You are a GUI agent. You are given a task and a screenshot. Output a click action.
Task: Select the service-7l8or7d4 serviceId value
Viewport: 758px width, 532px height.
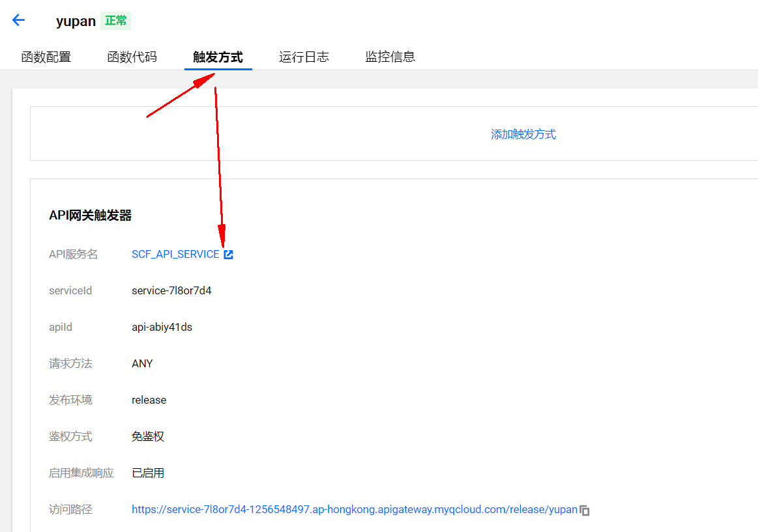point(171,291)
